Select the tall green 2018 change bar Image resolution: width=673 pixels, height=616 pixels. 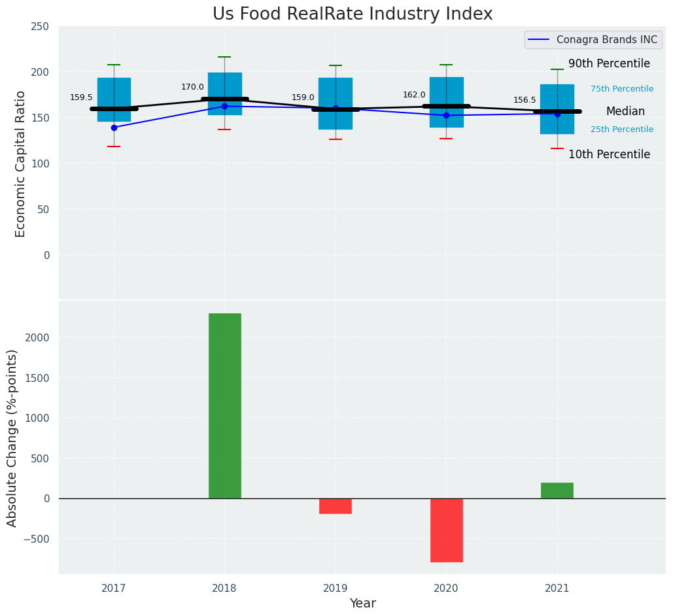click(224, 405)
